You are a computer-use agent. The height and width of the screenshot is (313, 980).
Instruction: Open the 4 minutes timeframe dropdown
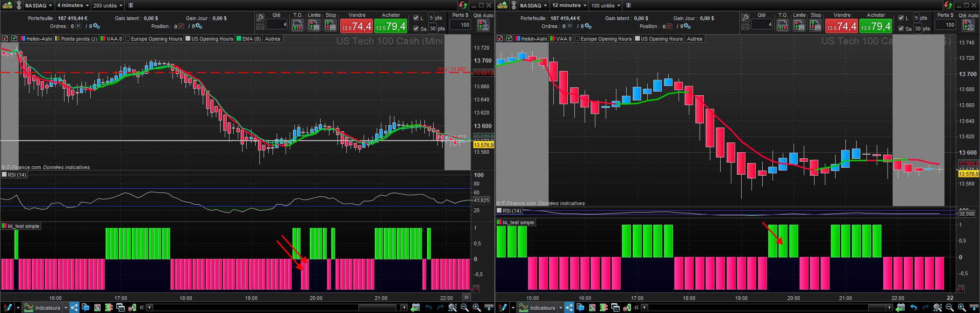[73, 6]
